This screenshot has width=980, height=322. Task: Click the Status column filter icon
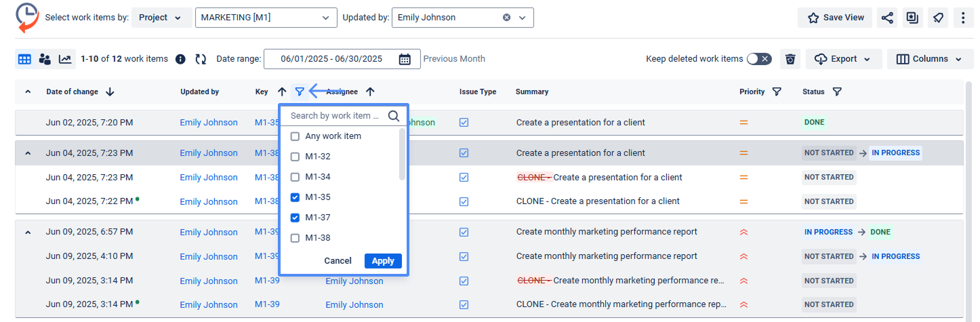(837, 92)
